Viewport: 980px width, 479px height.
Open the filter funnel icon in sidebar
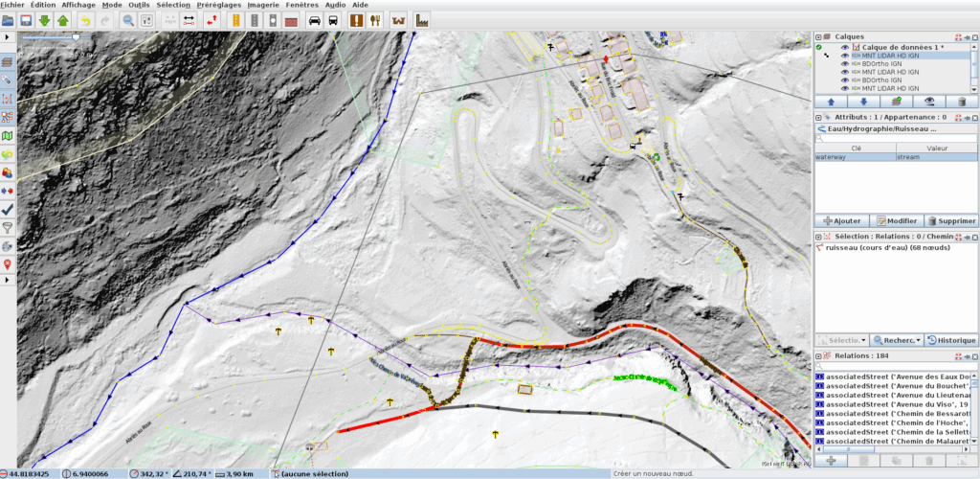[8, 227]
